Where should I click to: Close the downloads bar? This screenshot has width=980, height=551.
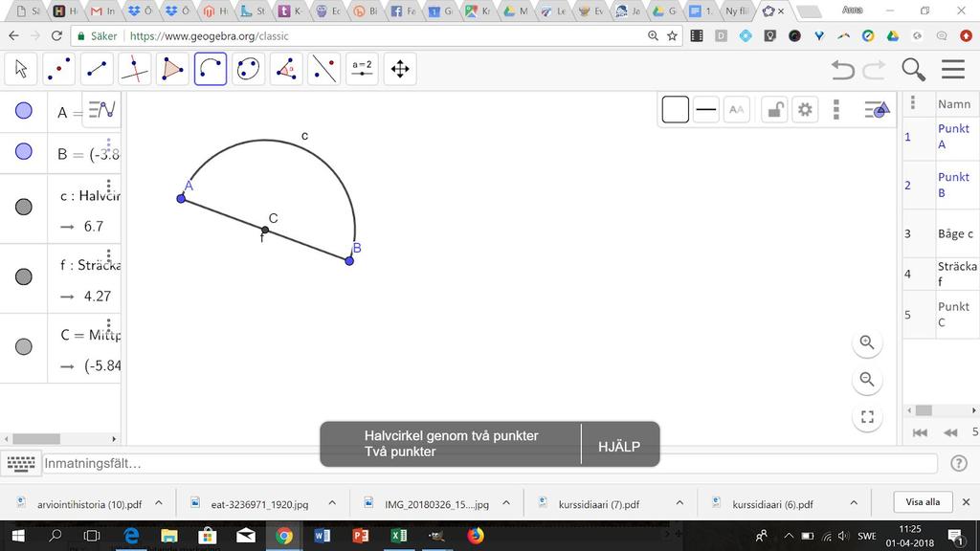[x=967, y=502]
